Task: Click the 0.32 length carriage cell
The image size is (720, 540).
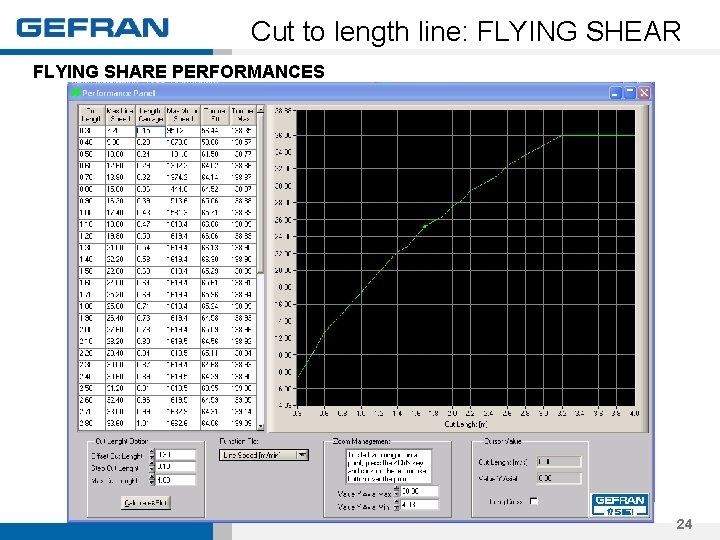Action: 151,178
